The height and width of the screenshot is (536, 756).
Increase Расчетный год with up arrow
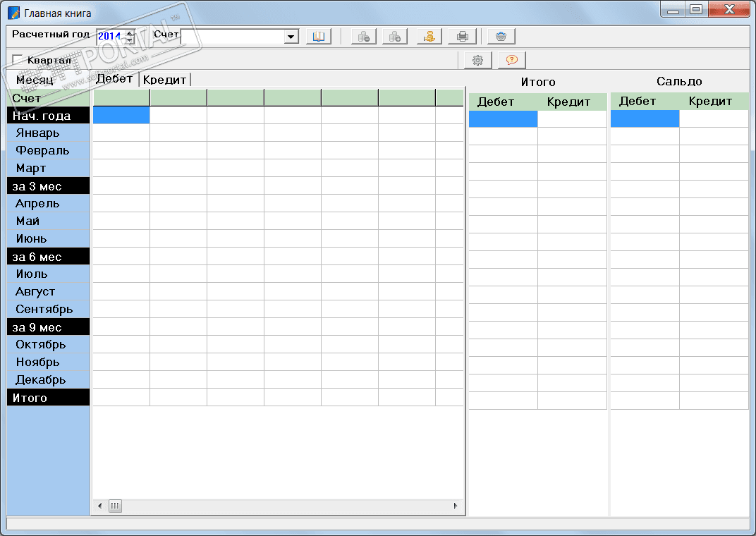(130, 33)
